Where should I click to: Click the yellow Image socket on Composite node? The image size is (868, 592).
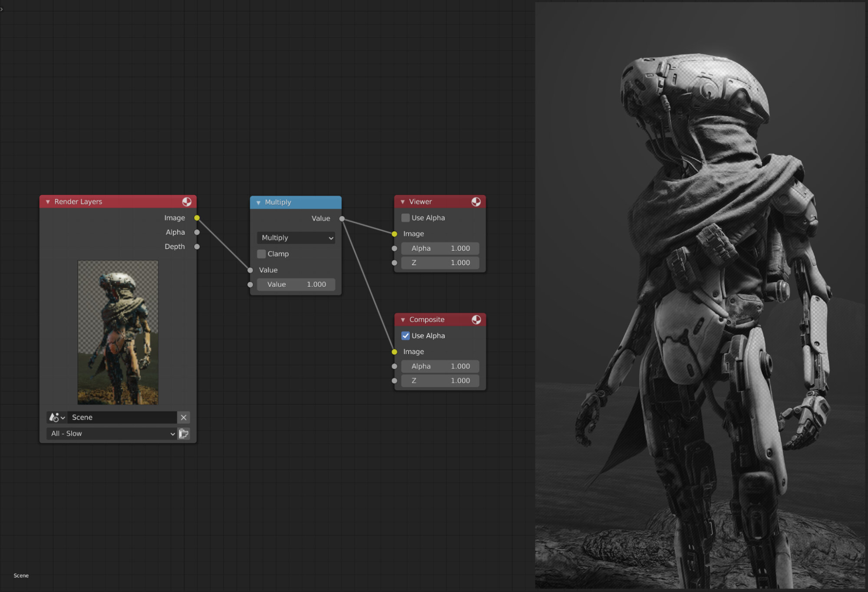pyautogui.click(x=394, y=352)
